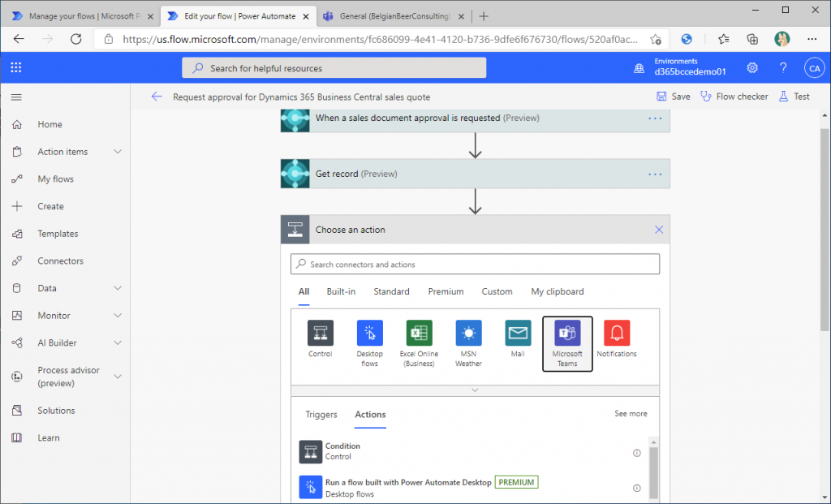Expand the Get record (Preview) step
The height and width of the screenshot is (504, 831).
click(475, 174)
